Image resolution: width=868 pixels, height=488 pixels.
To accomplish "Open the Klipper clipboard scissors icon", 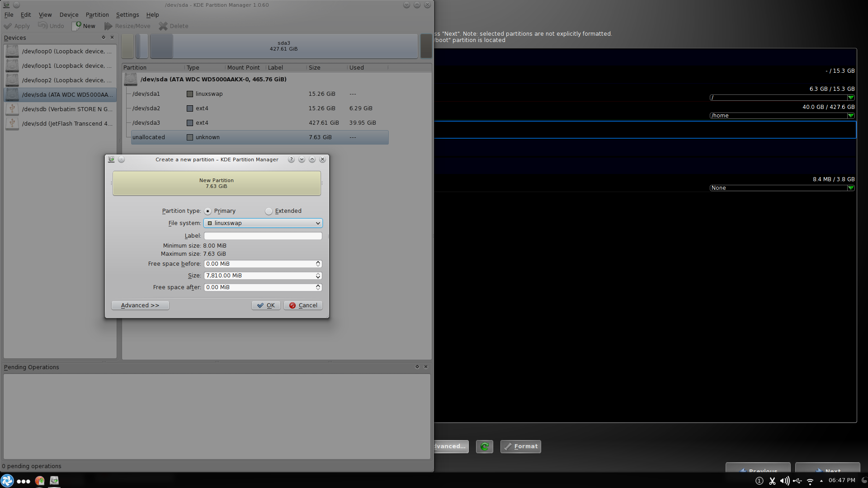I will coord(772,481).
